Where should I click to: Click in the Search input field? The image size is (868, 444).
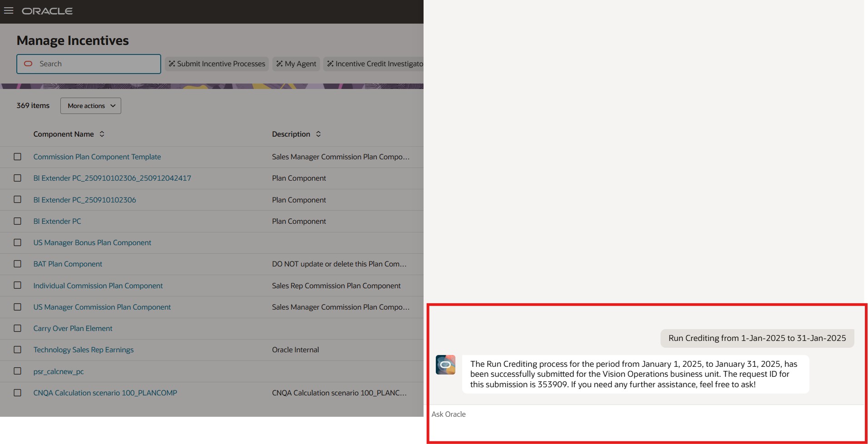89,64
